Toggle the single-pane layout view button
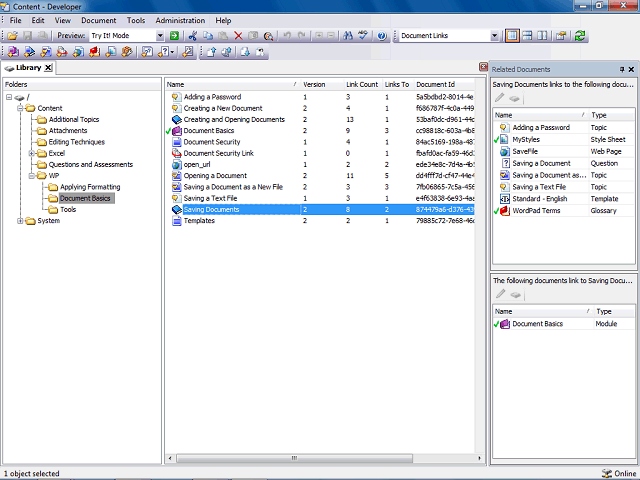The width and height of the screenshot is (640, 480). 512,36
